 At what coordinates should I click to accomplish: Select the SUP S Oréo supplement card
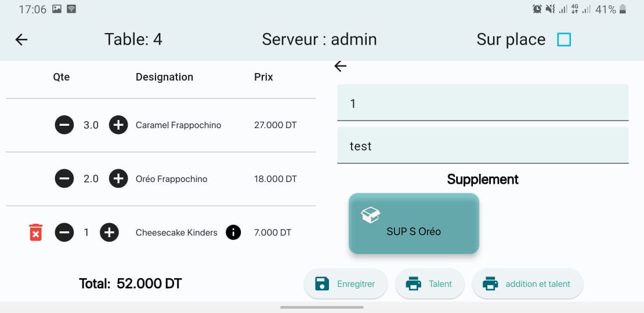414,224
